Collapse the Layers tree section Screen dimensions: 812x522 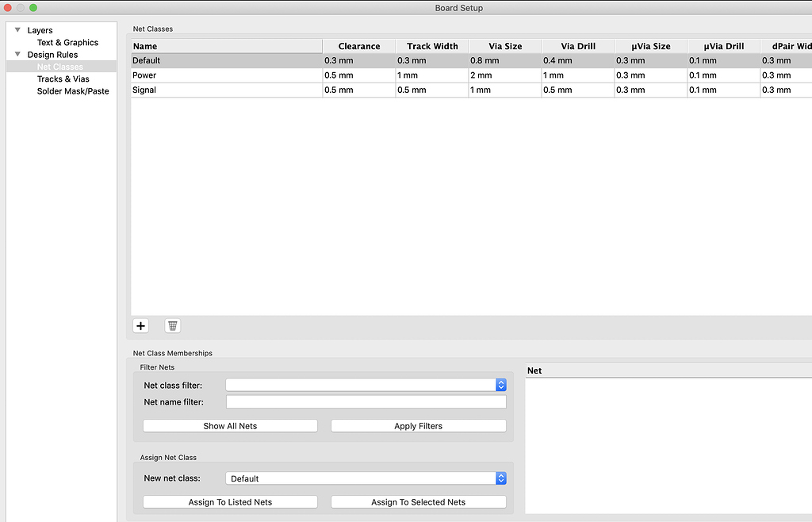(x=17, y=30)
